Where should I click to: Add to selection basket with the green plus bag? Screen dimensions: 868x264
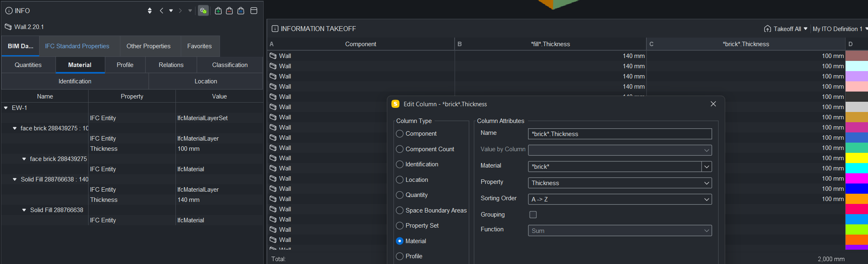(x=218, y=11)
